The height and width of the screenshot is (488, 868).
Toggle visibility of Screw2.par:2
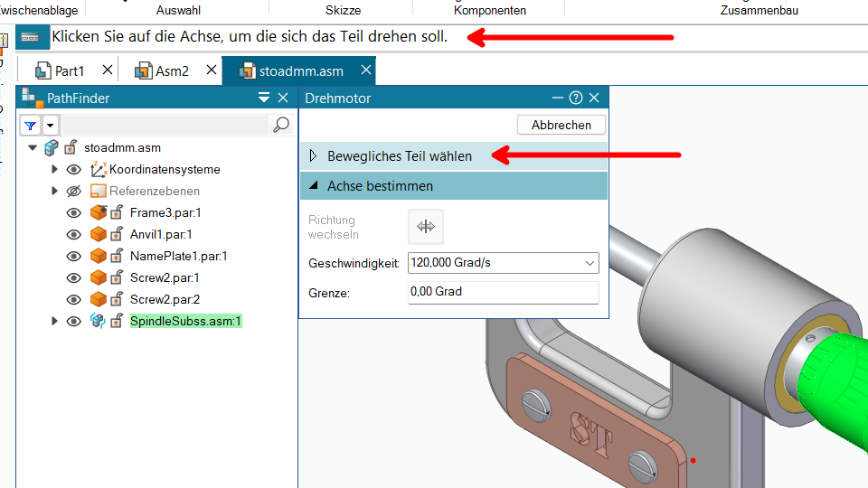click(x=73, y=299)
